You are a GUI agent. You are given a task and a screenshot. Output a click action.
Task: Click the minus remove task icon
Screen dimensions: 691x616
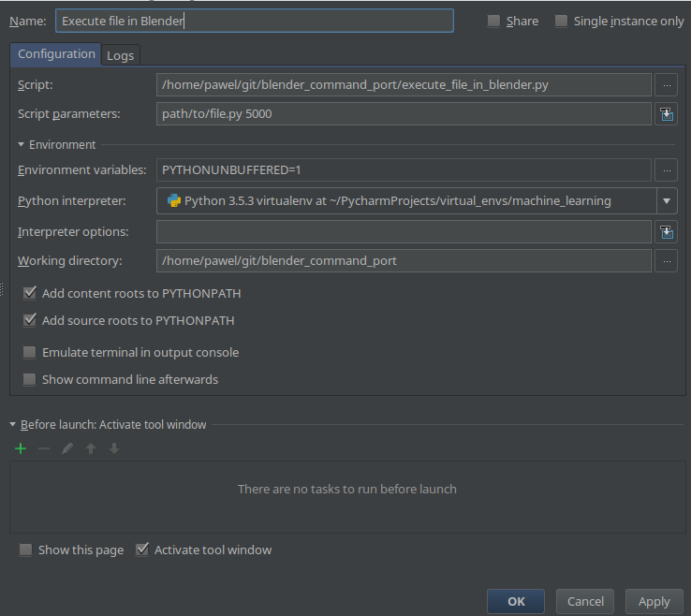44,448
